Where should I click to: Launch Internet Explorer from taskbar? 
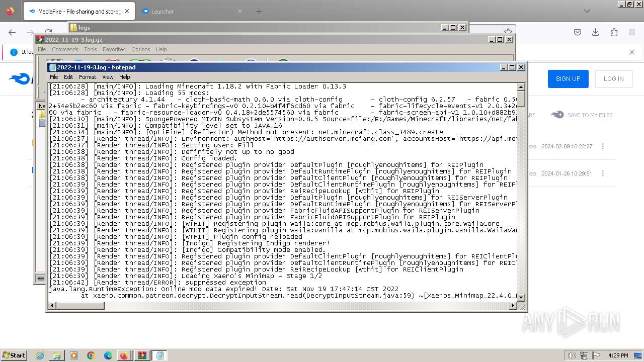(x=40, y=355)
